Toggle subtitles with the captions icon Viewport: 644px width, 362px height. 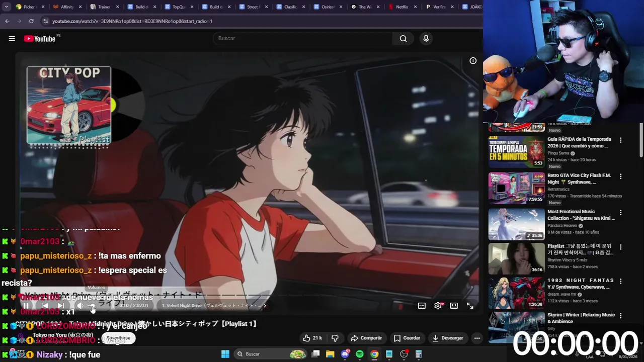pyautogui.click(x=422, y=306)
